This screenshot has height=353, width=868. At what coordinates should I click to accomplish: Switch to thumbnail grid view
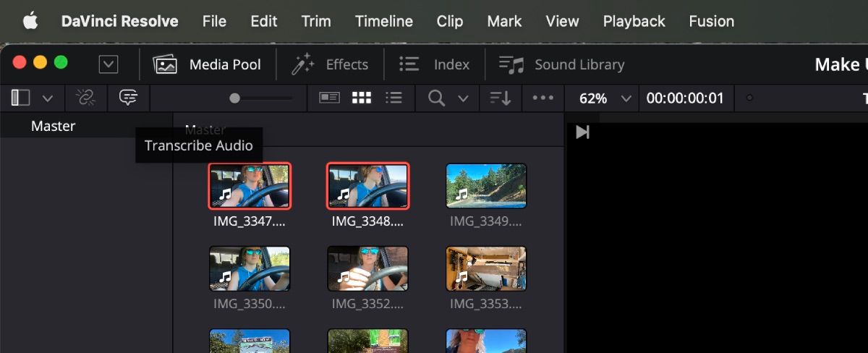[x=362, y=98]
